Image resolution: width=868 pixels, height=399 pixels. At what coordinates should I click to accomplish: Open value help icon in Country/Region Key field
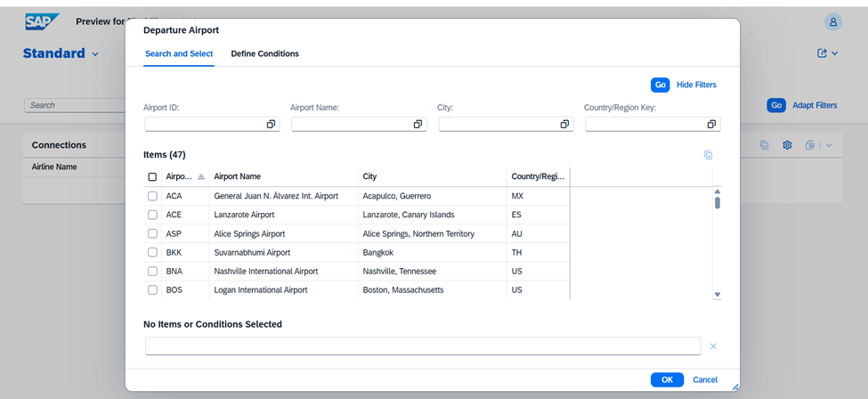711,125
